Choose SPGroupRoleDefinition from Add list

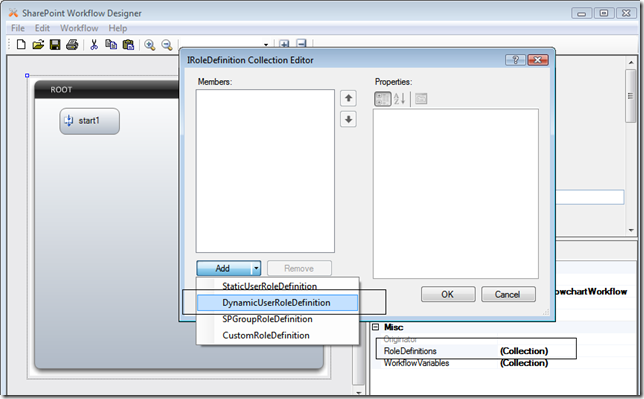pos(277,319)
